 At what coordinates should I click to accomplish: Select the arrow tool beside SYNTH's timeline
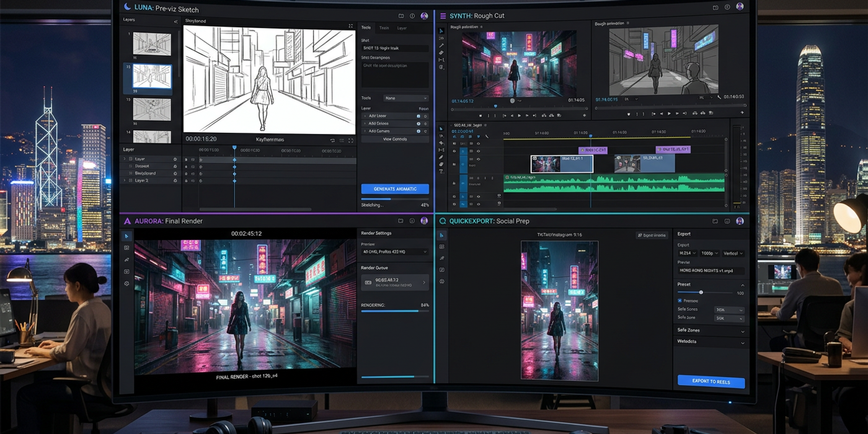click(441, 129)
